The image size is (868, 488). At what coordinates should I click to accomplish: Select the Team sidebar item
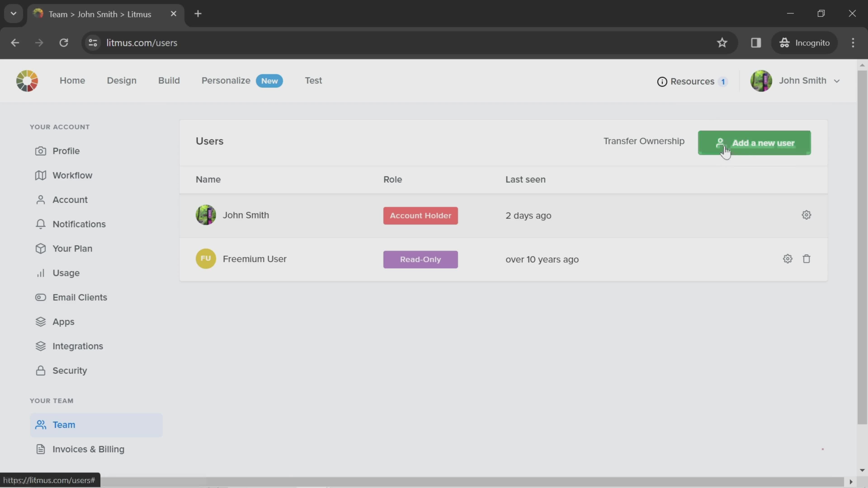[64, 424]
